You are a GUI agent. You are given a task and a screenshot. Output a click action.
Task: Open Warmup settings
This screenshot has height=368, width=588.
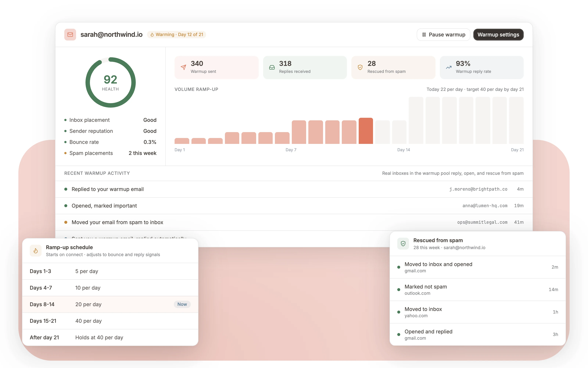click(498, 35)
